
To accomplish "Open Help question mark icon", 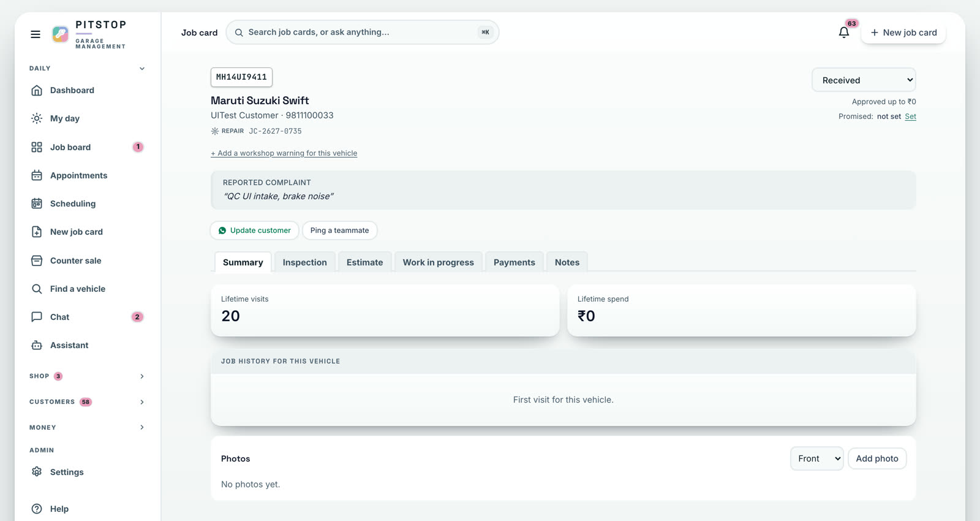I will point(37,509).
